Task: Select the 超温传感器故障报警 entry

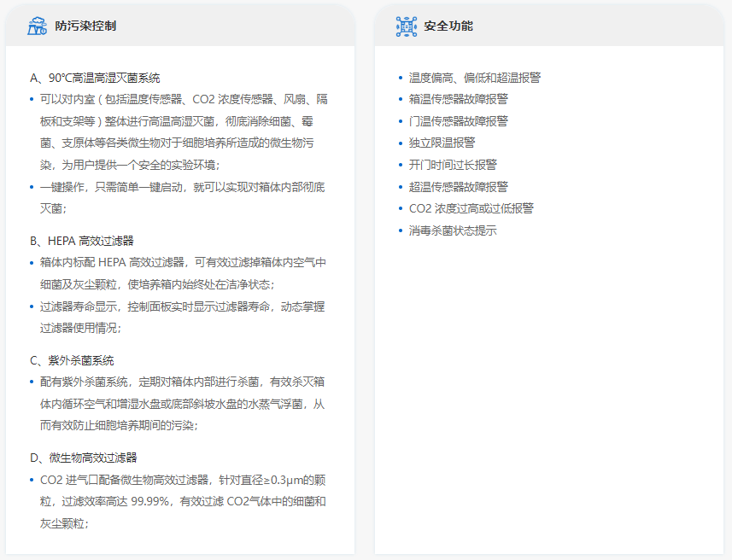Action: point(458,186)
